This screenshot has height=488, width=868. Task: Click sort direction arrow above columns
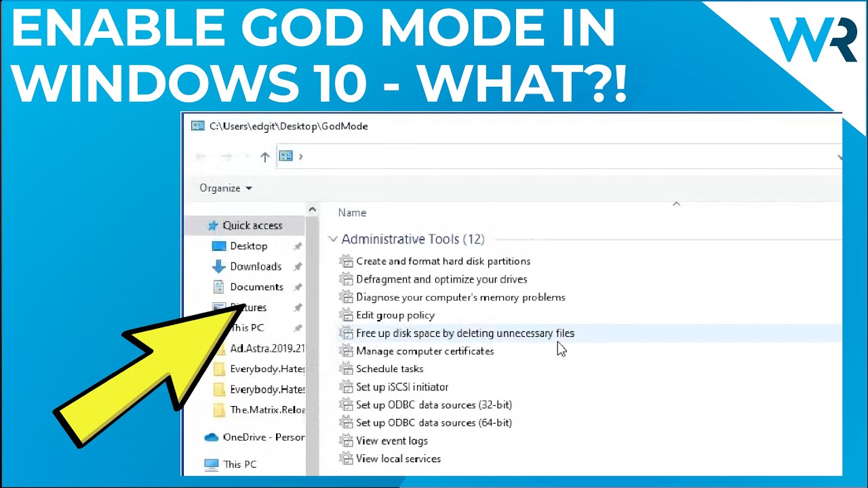pyautogui.click(x=676, y=203)
